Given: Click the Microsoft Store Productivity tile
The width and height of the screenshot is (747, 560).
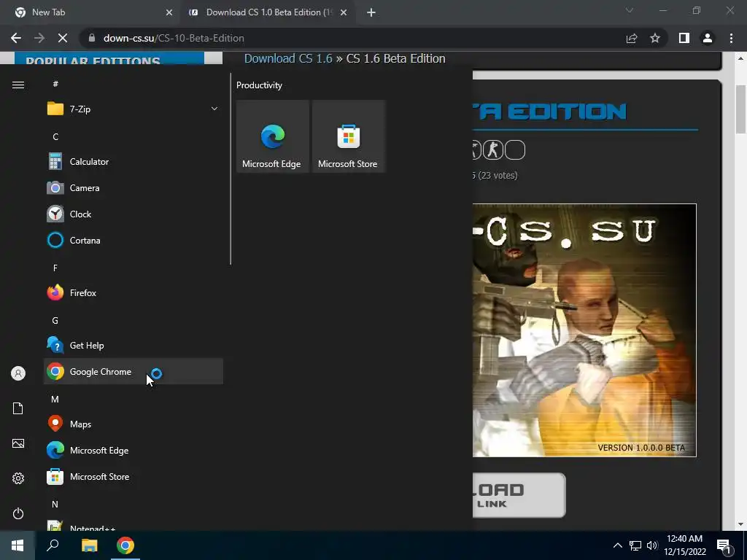Looking at the screenshot, I should (348, 136).
